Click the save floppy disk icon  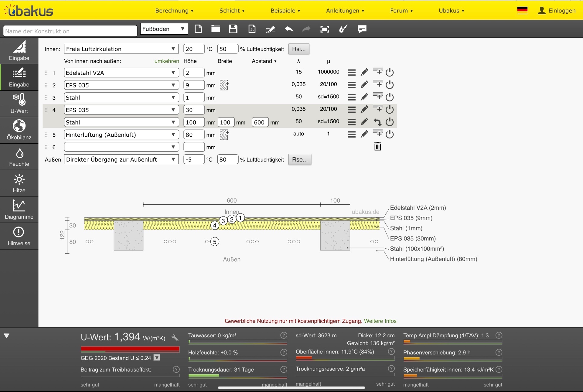233,29
